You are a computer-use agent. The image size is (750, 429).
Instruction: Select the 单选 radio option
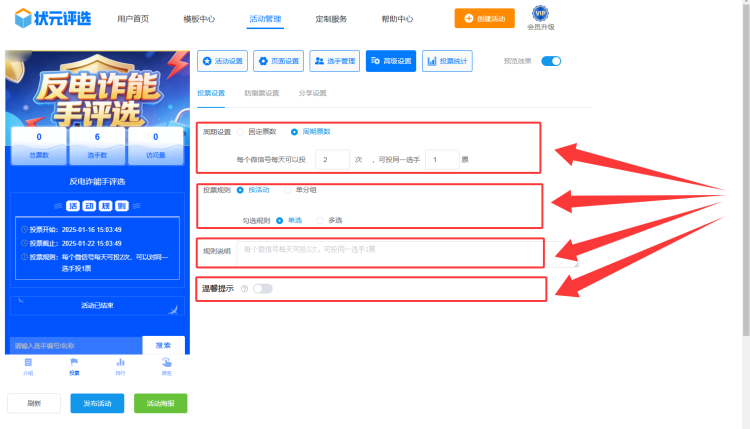tap(279, 220)
